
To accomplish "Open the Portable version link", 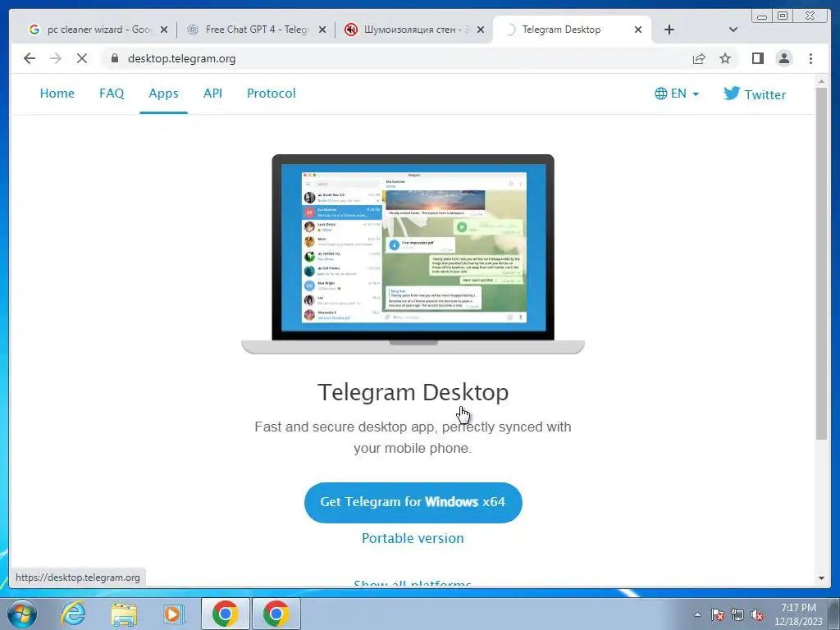I will pyautogui.click(x=413, y=538).
